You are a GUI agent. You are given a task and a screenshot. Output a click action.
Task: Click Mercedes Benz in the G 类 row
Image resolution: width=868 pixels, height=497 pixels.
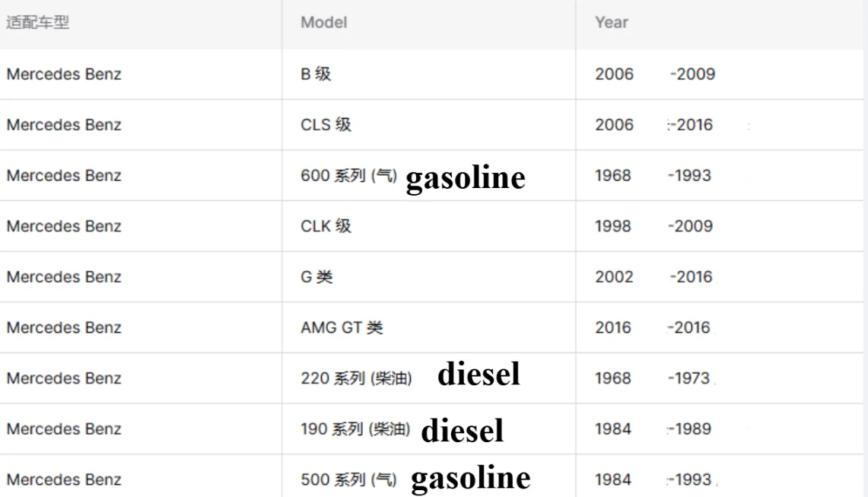pos(64,277)
